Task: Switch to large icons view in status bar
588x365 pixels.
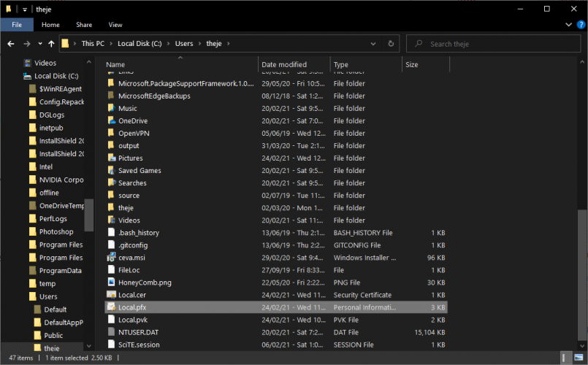Action: 579,358
